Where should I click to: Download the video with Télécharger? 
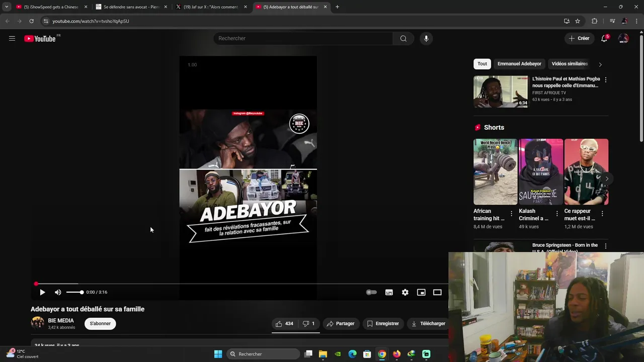[x=428, y=324]
